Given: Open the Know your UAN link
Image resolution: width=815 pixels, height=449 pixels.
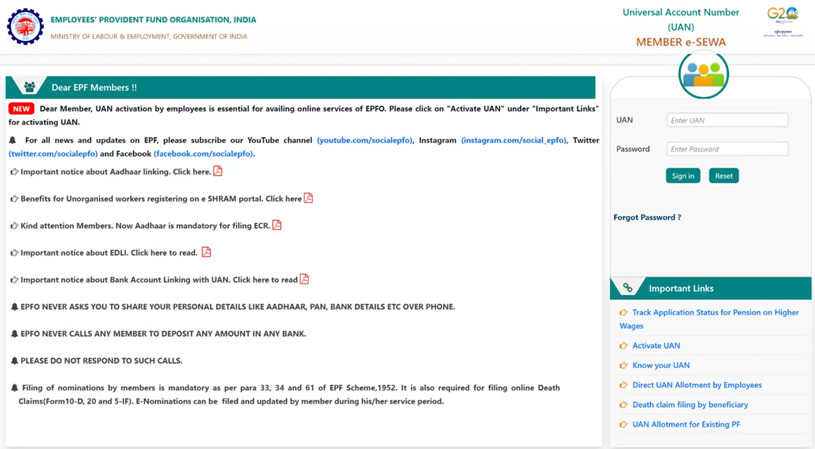Looking at the screenshot, I should (x=661, y=365).
